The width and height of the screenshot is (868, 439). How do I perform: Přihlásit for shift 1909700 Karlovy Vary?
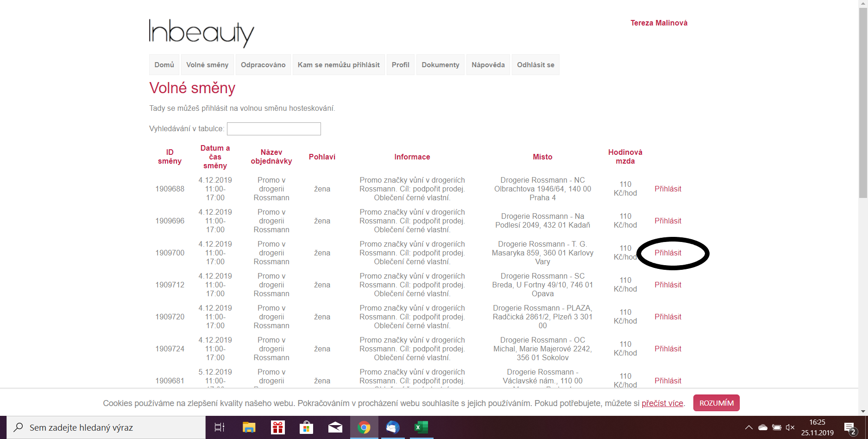click(668, 253)
